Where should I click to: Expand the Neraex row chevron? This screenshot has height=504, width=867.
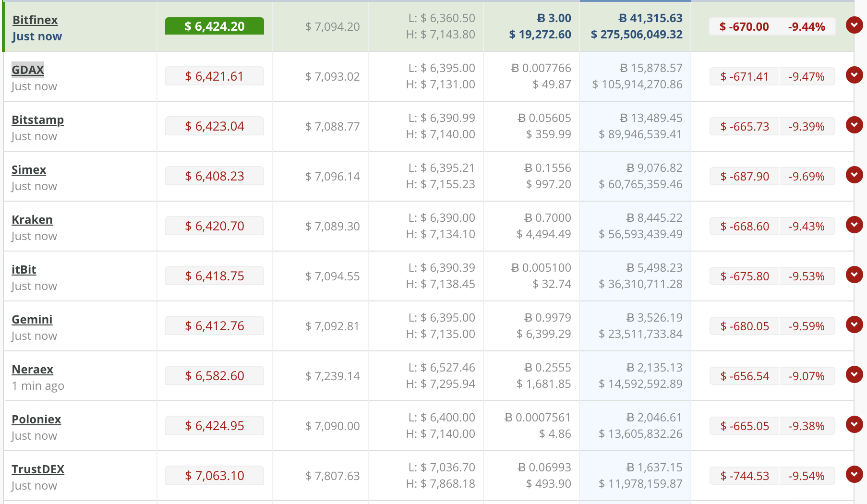854,374
